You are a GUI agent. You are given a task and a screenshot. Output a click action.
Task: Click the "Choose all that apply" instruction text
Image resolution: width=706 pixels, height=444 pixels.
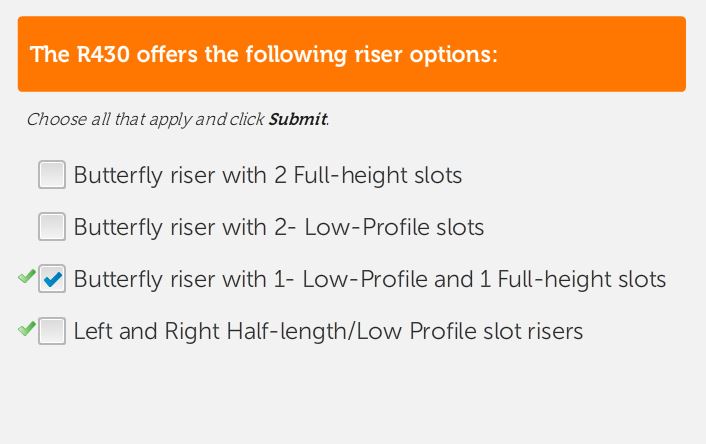[108, 120]
